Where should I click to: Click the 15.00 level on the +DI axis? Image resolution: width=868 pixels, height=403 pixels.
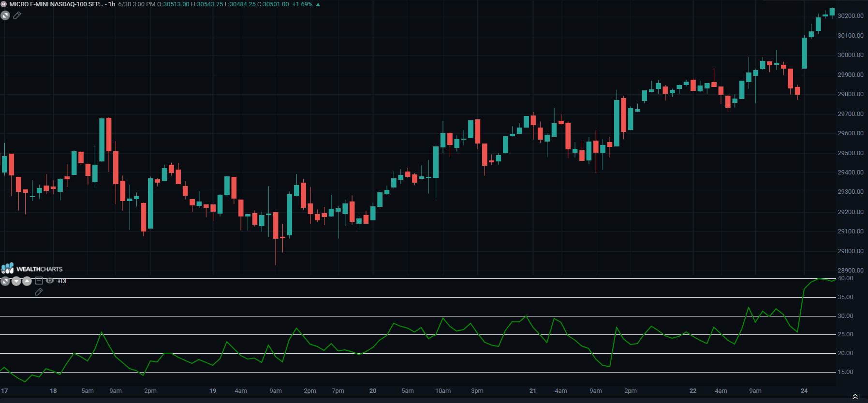point(845,372)
